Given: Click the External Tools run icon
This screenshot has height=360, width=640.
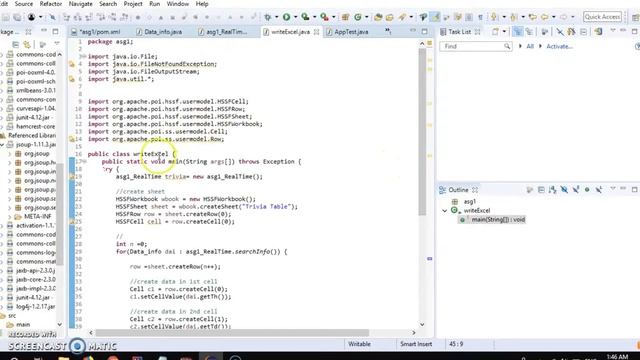Looking at the screenshot, I should (324, 17).
